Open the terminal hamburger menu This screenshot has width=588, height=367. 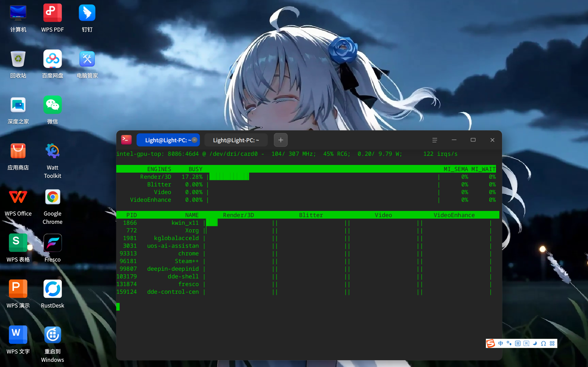[435, 140]
